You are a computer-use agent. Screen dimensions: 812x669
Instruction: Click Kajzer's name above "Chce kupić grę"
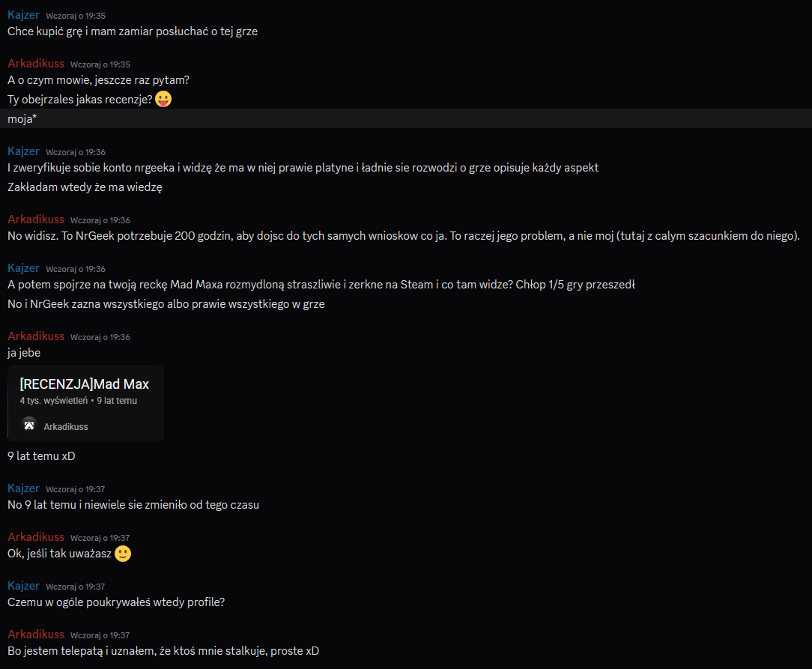[x=23, y=15]
